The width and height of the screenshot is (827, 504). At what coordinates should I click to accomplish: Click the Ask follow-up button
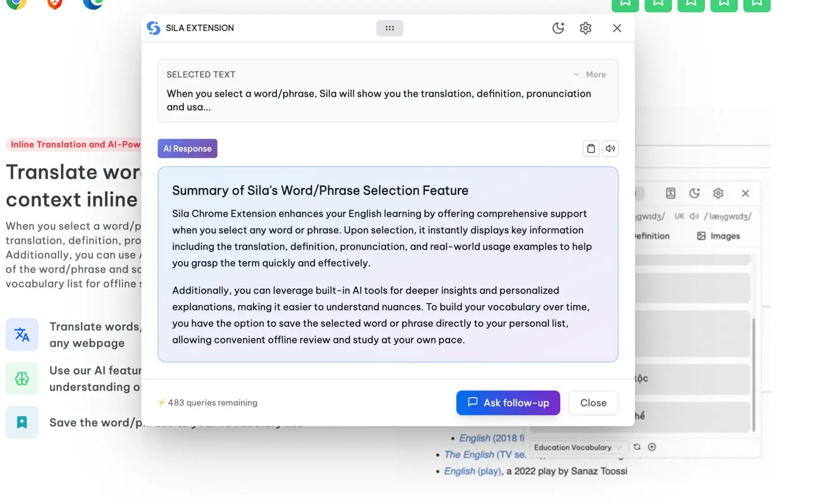click(x=508, y=403)
